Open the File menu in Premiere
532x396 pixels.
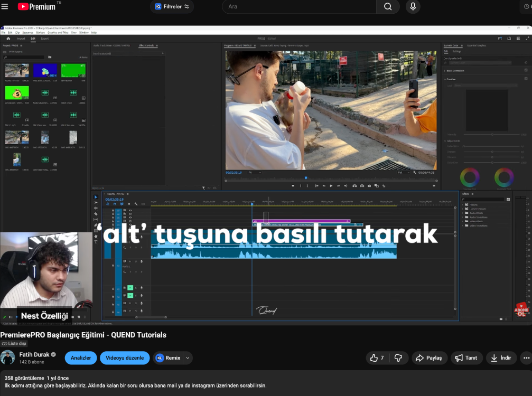point(3,33)
